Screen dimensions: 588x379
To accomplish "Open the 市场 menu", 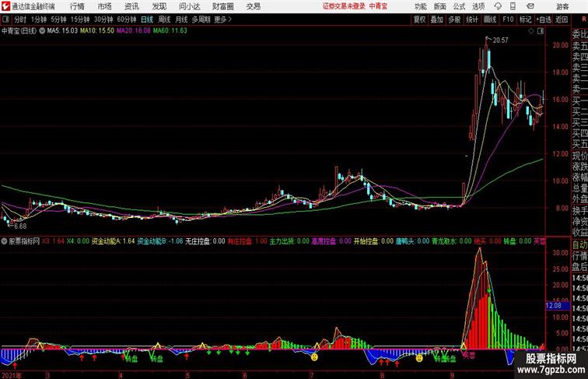I will click(x=105, y=6).
